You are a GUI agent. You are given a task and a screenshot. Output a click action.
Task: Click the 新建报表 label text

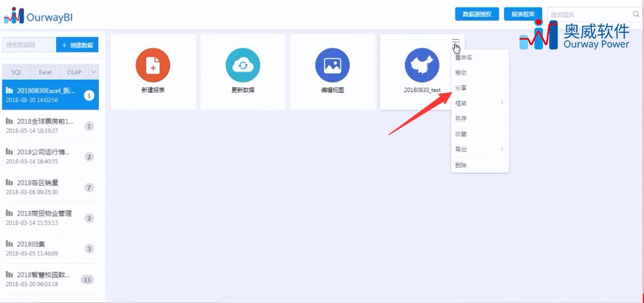pyautogui.click(x=153, y=90)
